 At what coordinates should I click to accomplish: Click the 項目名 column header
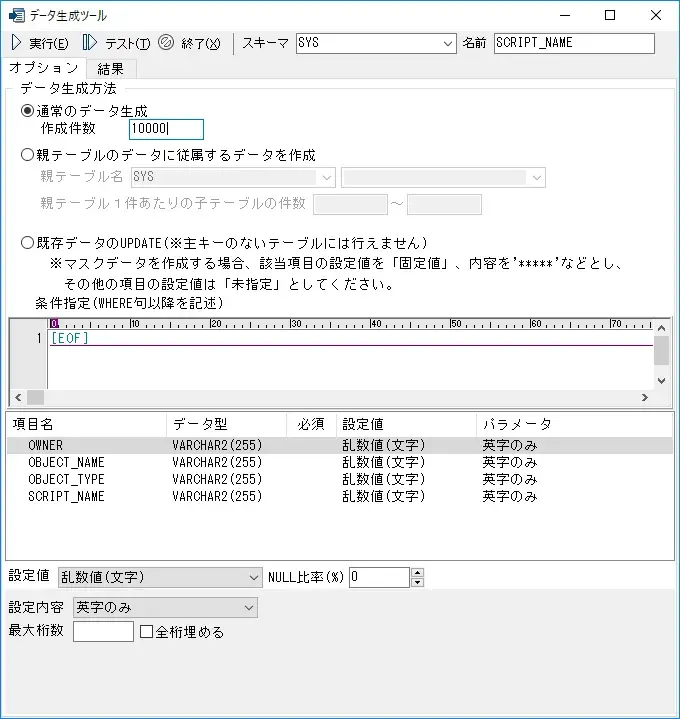(x=34, y=424)
